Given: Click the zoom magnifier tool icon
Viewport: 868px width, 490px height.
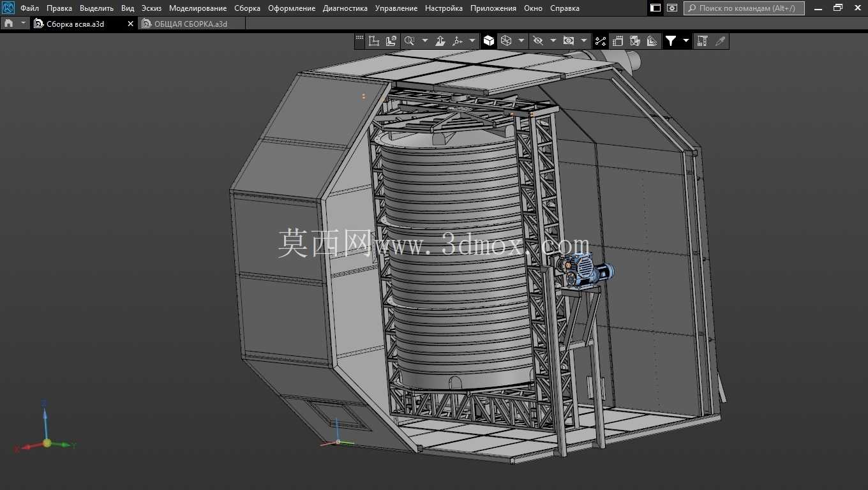Looking at the screenshot, I should 410,41.
